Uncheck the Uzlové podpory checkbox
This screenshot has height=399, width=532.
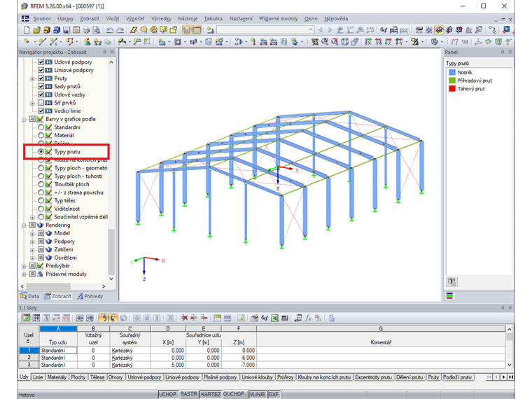(41, 62)
